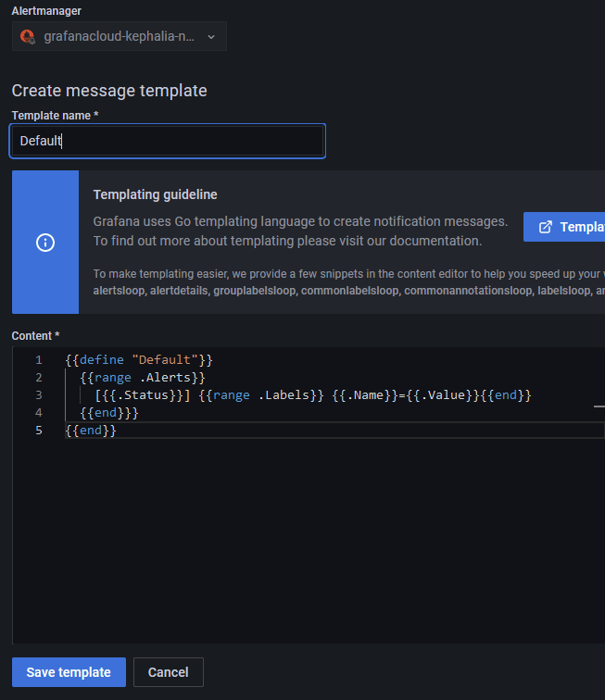This screenshot has height=700, width=605.
Task: Expand the grafanacloud-kephalia Alertmanager selector
Action: [120, 37]
